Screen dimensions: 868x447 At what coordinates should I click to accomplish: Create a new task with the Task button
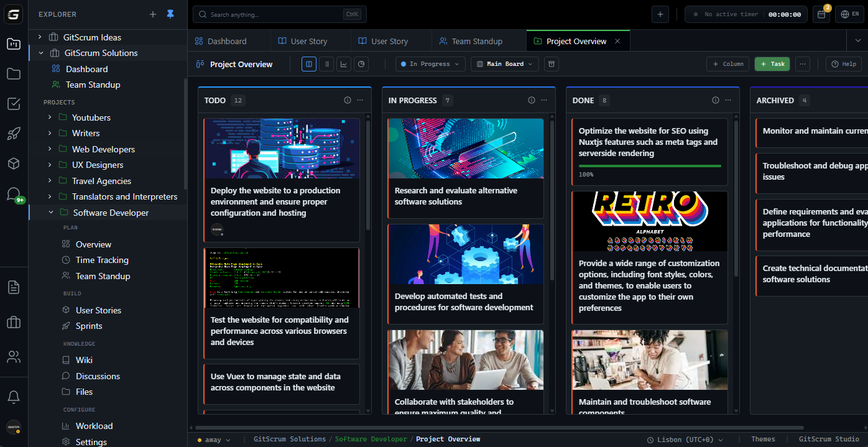(772, 63)
